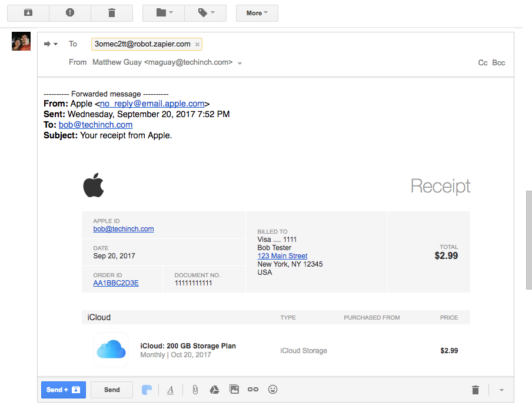This screenshot has width=532, height=412.
Task: Click bob@techinch.com in the To line
Action: click(x=95, y=125)
